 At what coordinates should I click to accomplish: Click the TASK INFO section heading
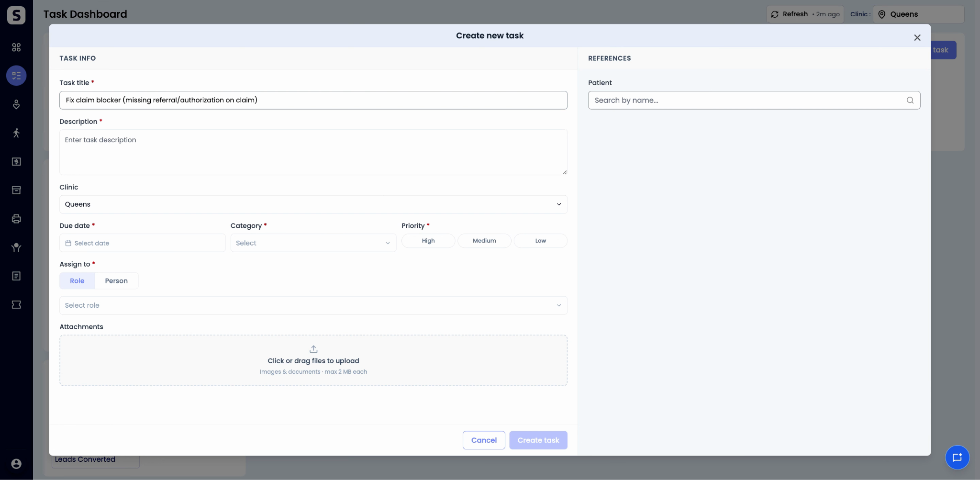click(x=78, y=58)
